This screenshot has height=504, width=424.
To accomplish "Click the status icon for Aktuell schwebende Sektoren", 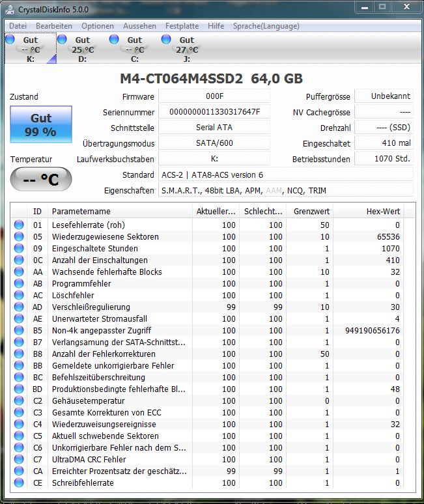I will click(19, 436).
